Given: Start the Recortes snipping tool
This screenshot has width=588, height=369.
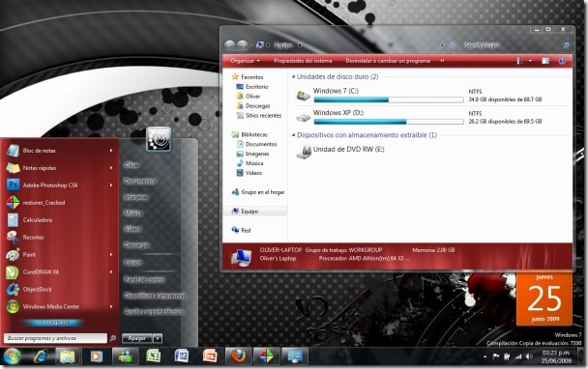Looking at the screenshot, I should tap(58, 237).
